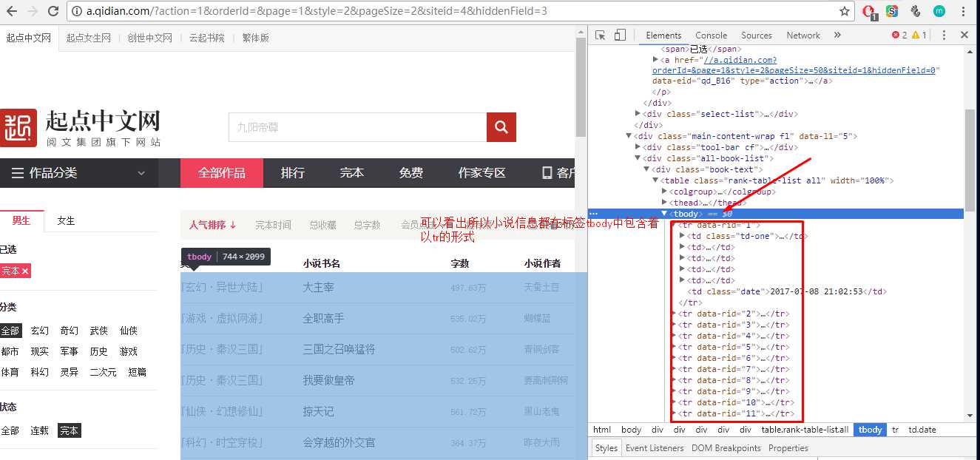Screen dimensions: 980x460
Task: Collapse the tbody node triangle
Action: [x=664, y=214]
